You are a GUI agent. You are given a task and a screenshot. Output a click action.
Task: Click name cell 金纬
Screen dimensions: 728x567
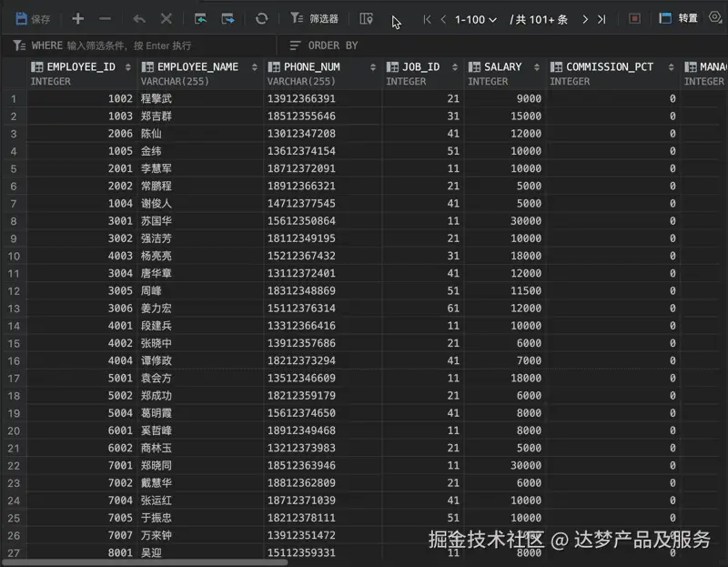[x=200, y=151]
